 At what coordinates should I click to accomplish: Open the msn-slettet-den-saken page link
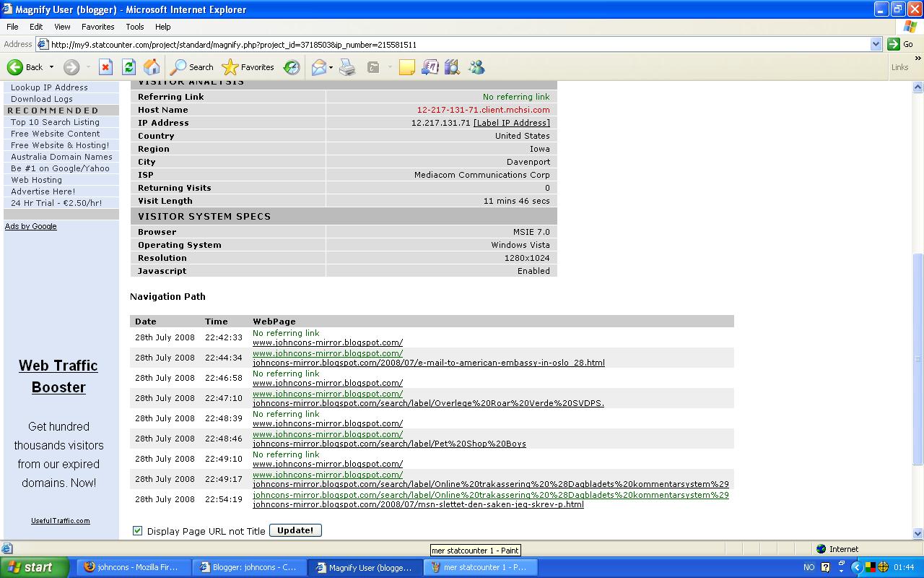point(418,504)
